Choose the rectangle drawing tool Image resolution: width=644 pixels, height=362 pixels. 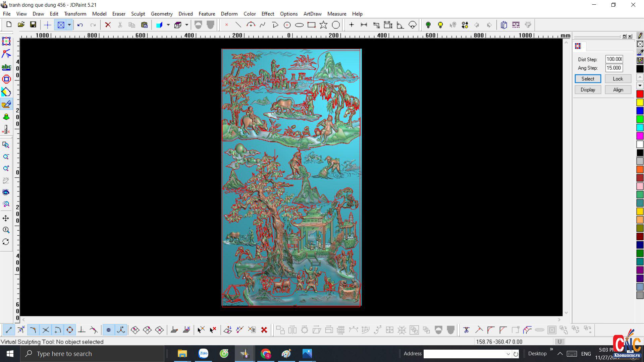pos(311,25)
